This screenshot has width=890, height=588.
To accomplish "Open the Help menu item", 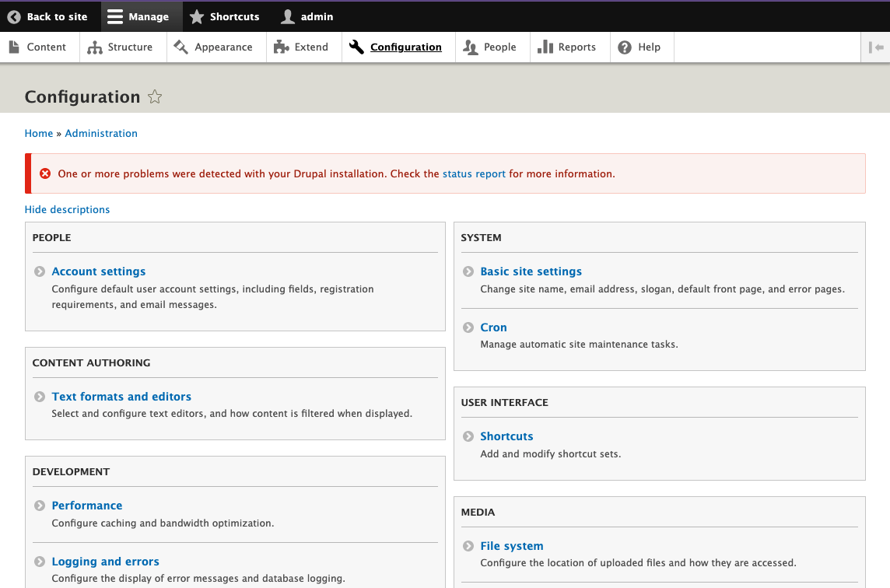I will click(650, 47).
